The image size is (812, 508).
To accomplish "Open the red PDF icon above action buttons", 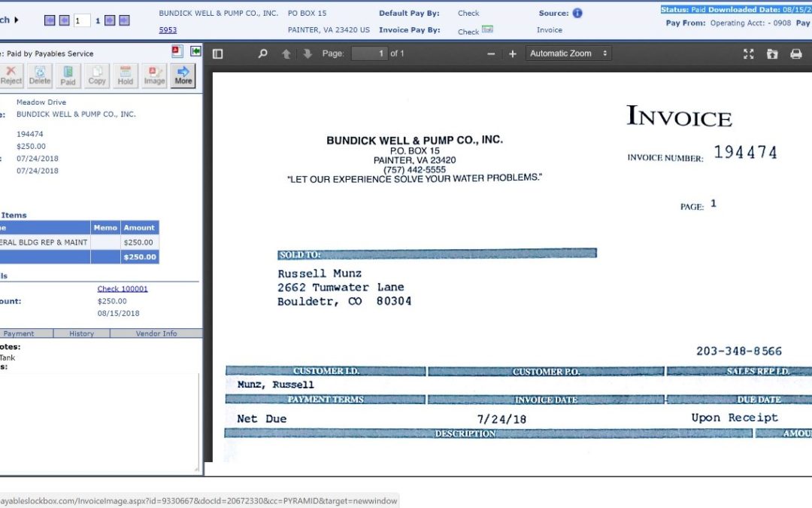I will pyautogui.click(x=177, y=51).
